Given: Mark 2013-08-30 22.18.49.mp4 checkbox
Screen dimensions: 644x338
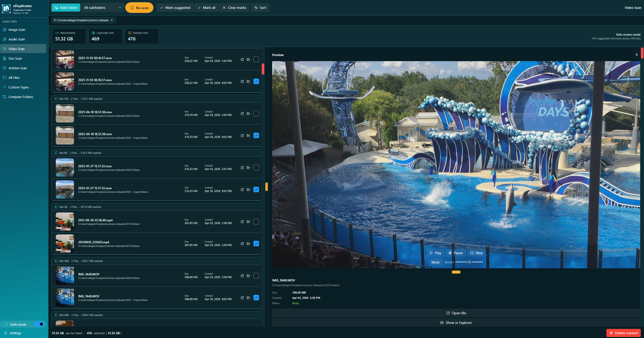Looking at the screenshot, I should (256, 222).
